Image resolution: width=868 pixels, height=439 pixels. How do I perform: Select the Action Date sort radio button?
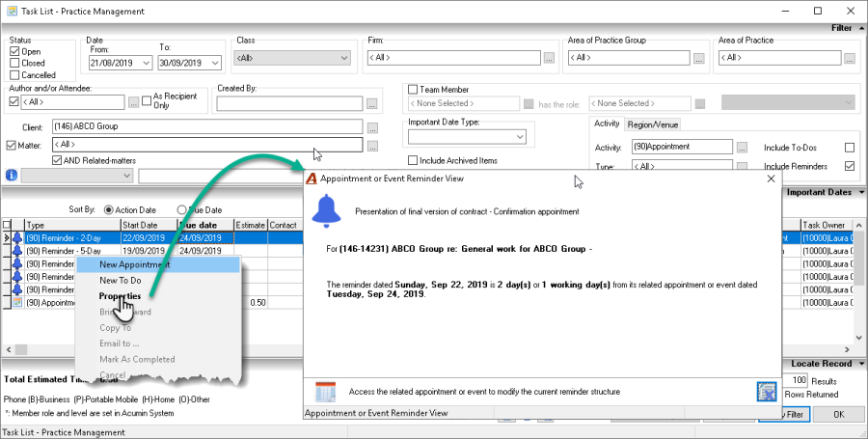click(108, 209)
